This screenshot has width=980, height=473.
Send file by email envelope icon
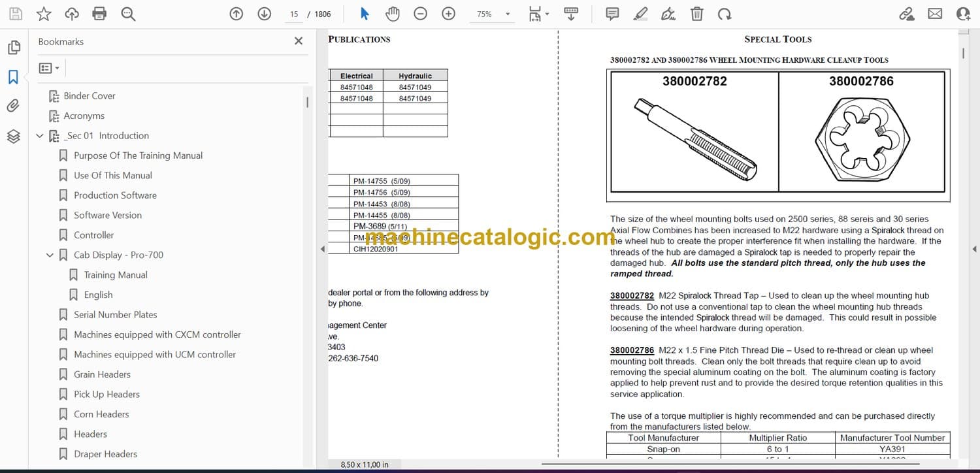coord(935,14)
